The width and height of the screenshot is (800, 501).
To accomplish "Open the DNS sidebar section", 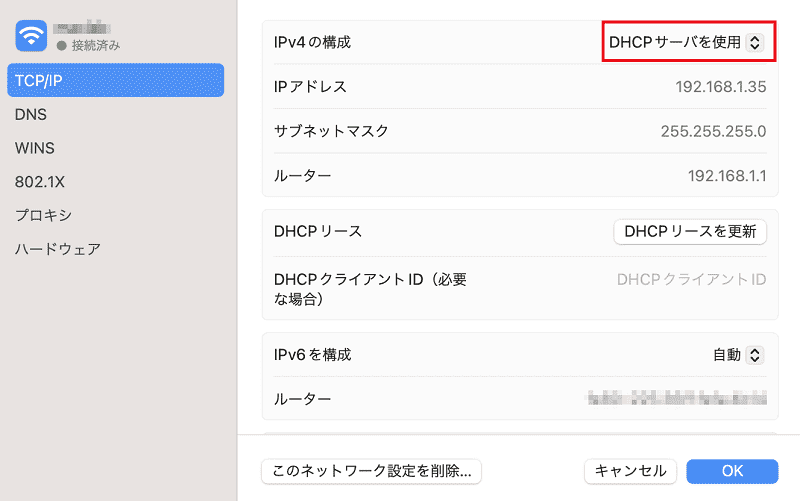I will (x=31, y=114).
